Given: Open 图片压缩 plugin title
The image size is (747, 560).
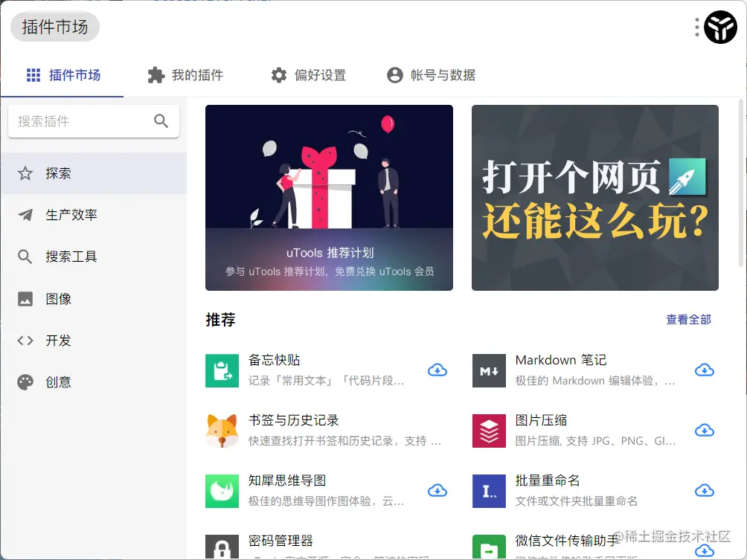Looking at the screenshot, I should 541,420.
